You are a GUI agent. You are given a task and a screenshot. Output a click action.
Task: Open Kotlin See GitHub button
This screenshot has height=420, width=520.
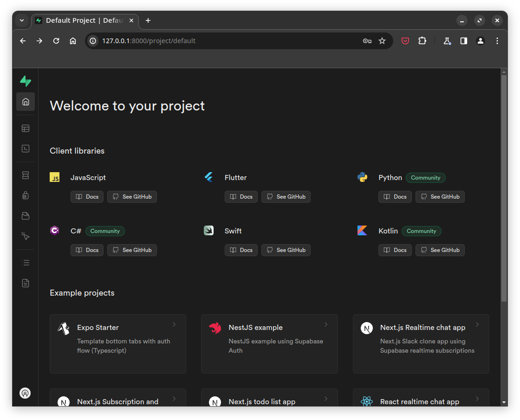pos(440,250)
